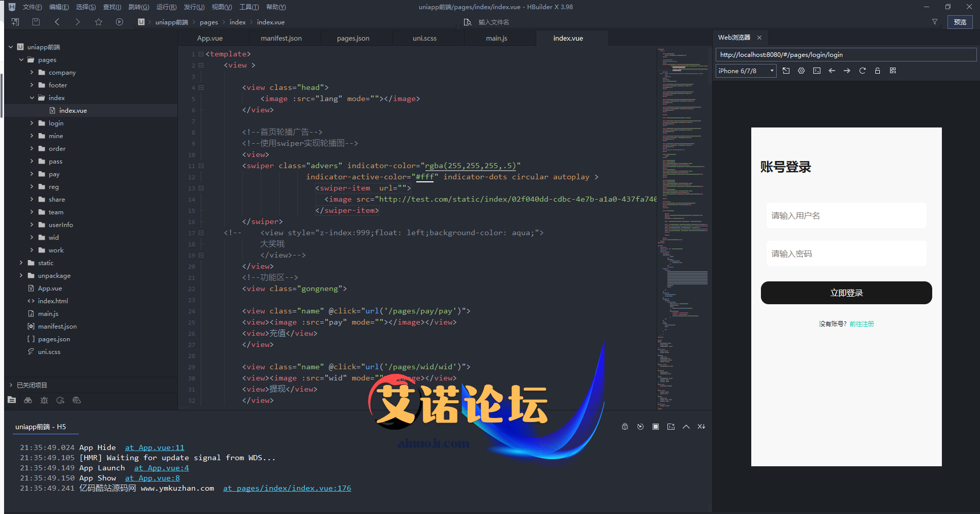980x514 pixels.
Task: Switch to the App.vue editor tab
Action: [x=210, y=38]
